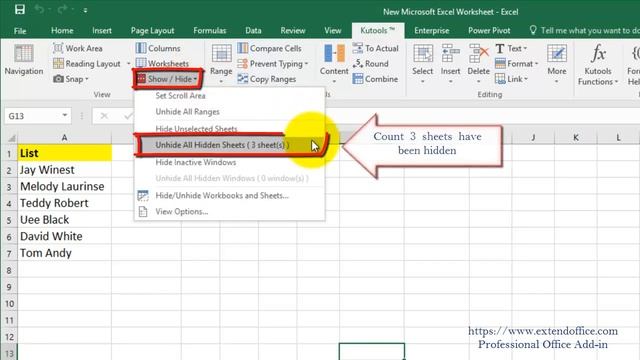
Task: Choose Hide Inactive Windows
Action: coord(230,162)
